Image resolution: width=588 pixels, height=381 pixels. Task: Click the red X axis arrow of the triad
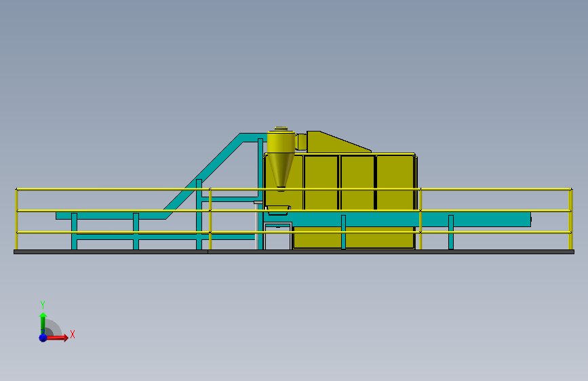pos(57,338)
